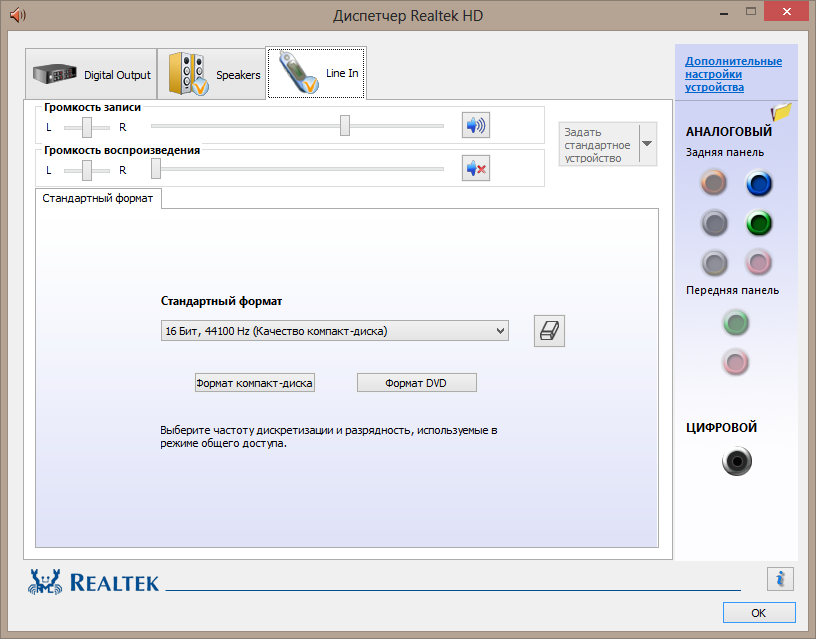Click the Формат компакт-диска button

(254, 383)
